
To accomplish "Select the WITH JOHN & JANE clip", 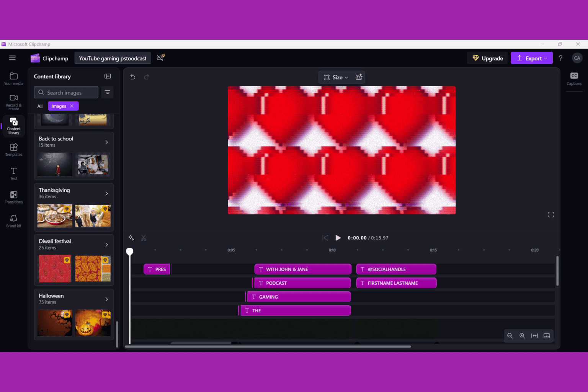I will (x=303, y=269).
